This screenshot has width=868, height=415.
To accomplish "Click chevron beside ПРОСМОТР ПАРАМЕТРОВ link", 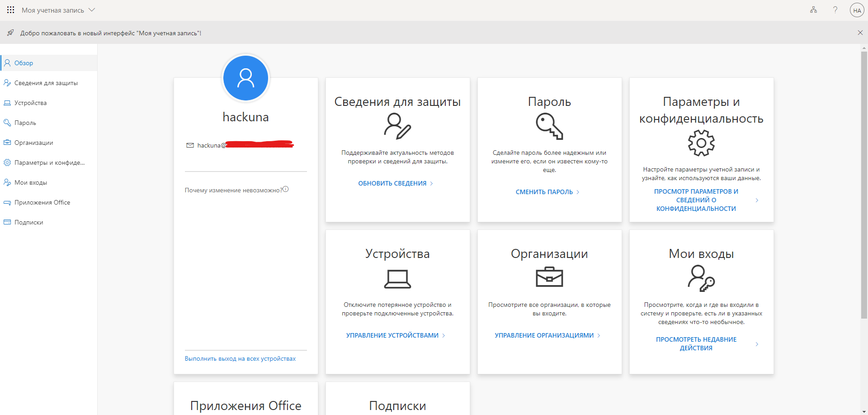I will click(757, 200).
